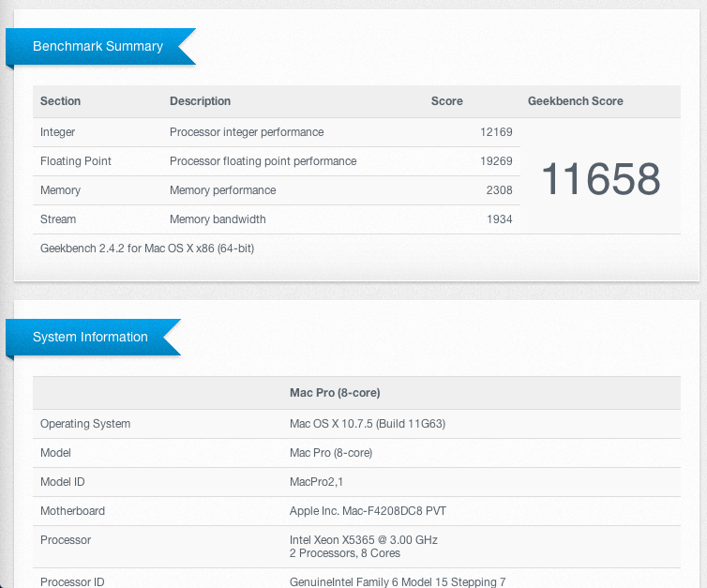Select 'Mac OS X 10.7.5 (Build 11G63)' value
This screenshot has width=707, height=588.
(x=368, y=424)
